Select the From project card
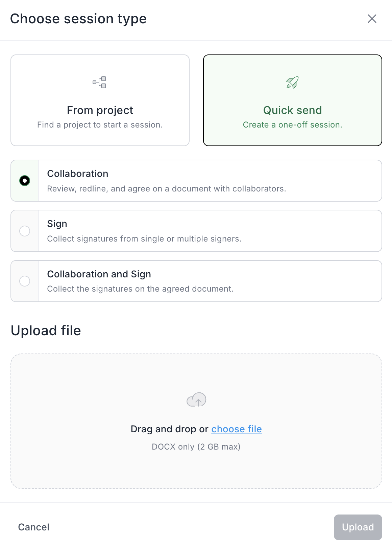Viewport: 392px width, 548px height. coord(100,100)
